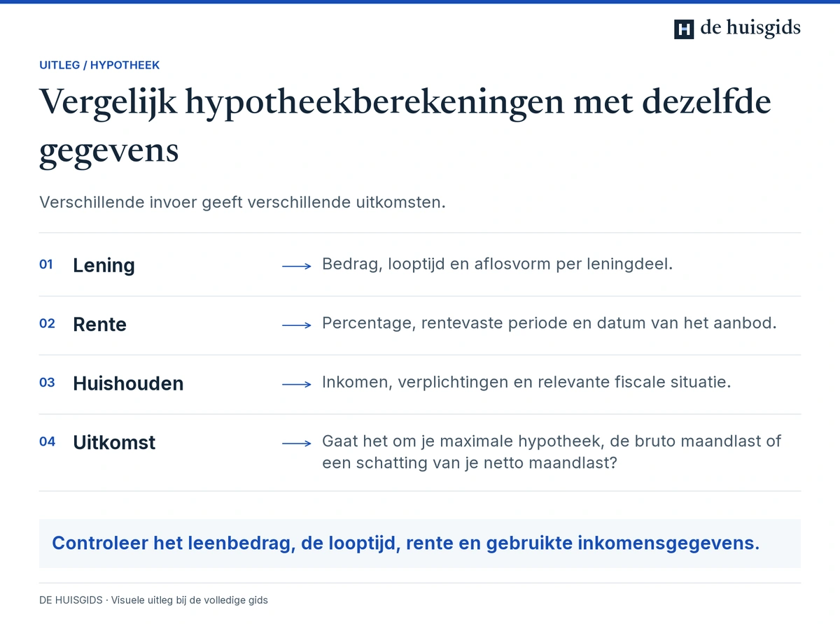Click the arrow icon in the Huishouden row

coord(296,384)
